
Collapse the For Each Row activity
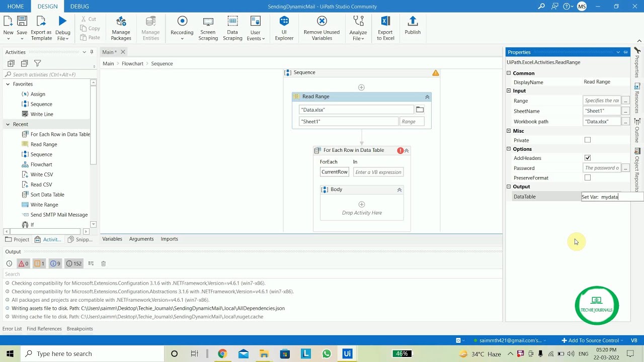[x=407, y=150]
